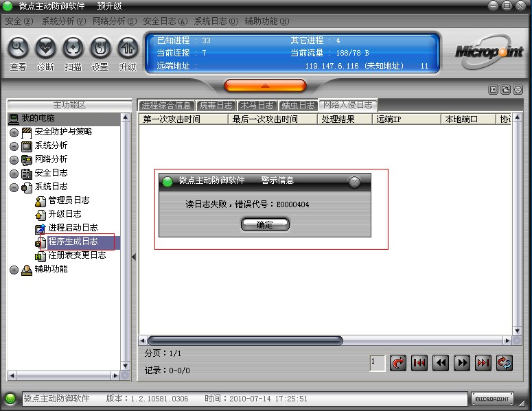Open 进程启动日志 in the tree

(73, 228)
